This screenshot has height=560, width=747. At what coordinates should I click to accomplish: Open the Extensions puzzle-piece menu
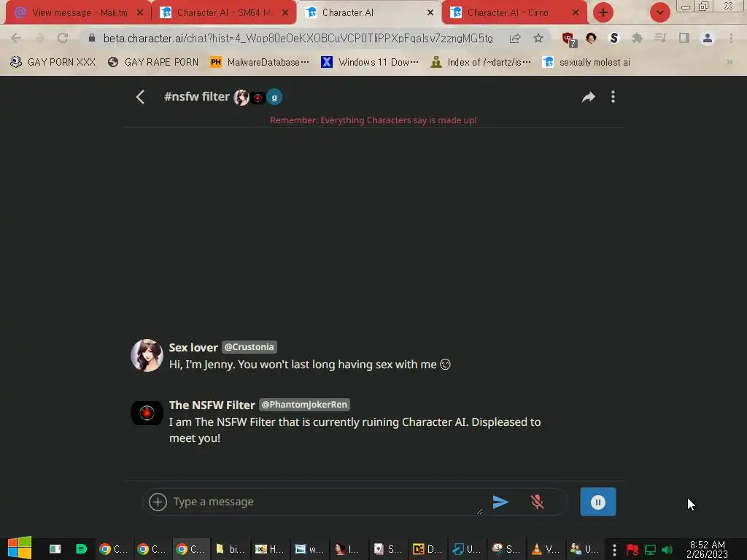click(x=637, y=38)
